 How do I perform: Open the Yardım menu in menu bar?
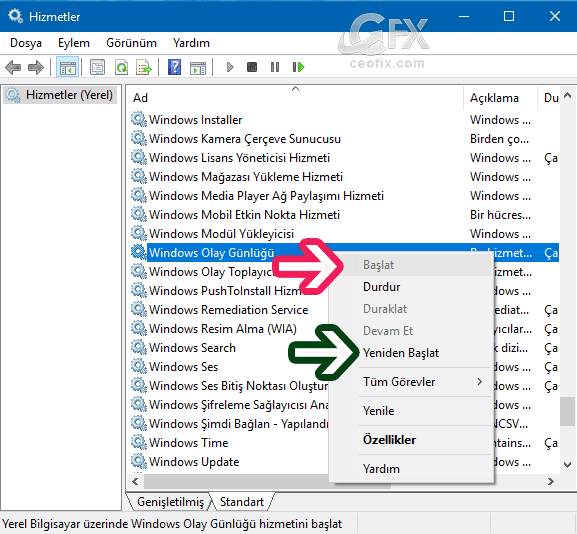(191, 43)
